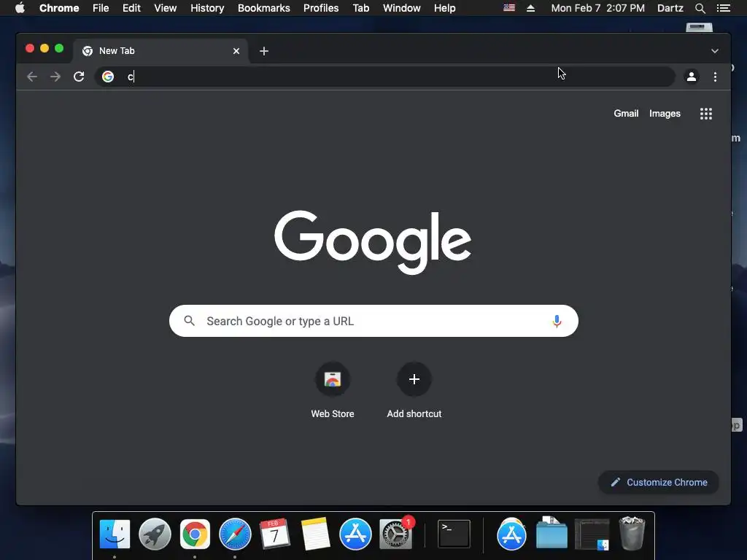747x560 pixels.
Task: Close the New Tab tab
Action: 236,51
